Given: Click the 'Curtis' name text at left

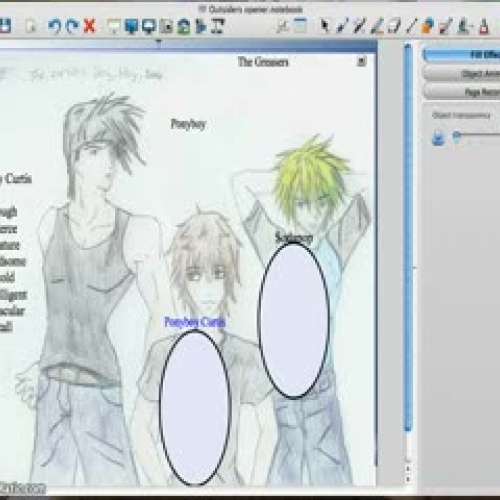Looking at the screenshot, I should coord(18,179).
